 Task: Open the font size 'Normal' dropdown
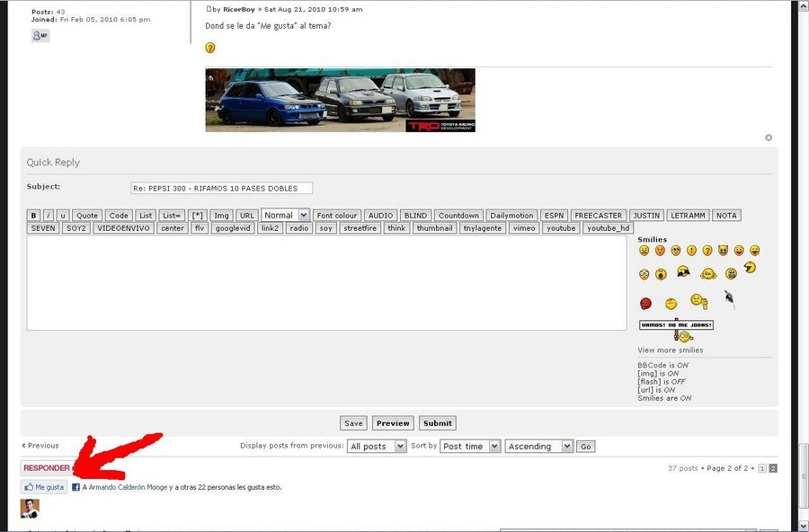(x=285, y=216)
